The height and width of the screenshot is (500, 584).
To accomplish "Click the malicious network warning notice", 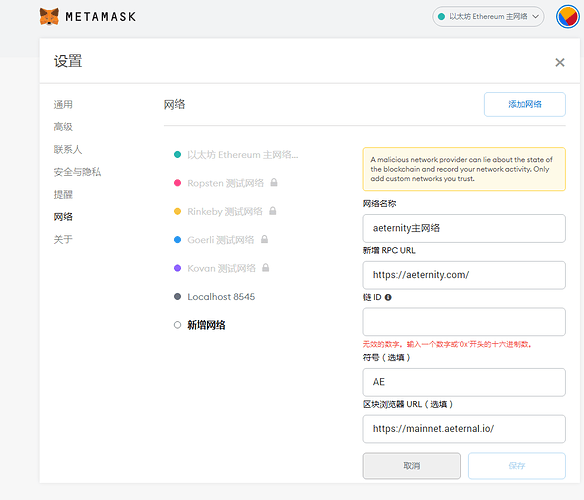I will (x=464, y=169).
